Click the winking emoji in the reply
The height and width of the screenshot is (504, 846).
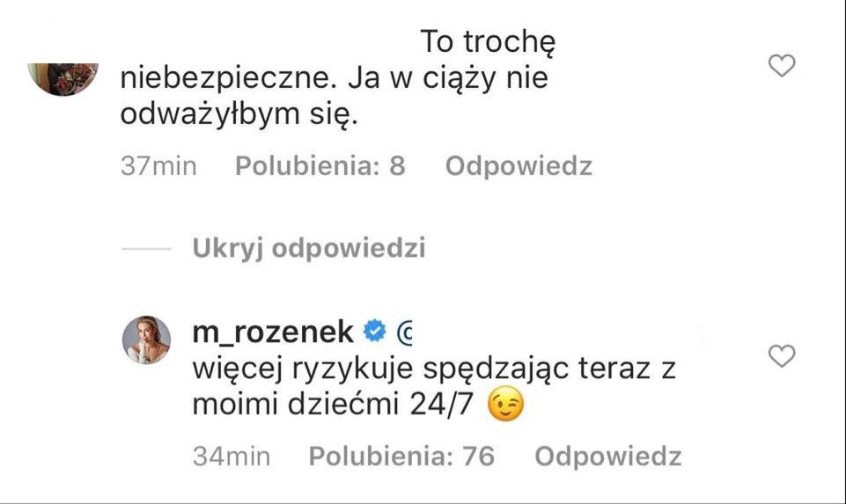[504, 406]
